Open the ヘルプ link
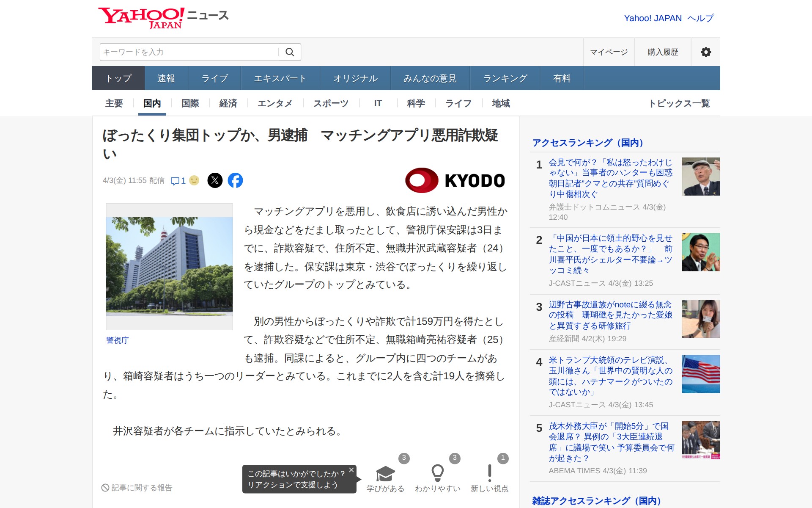Image resolution: width=812 pixels, height=508 pixels. tap(700, 18)
